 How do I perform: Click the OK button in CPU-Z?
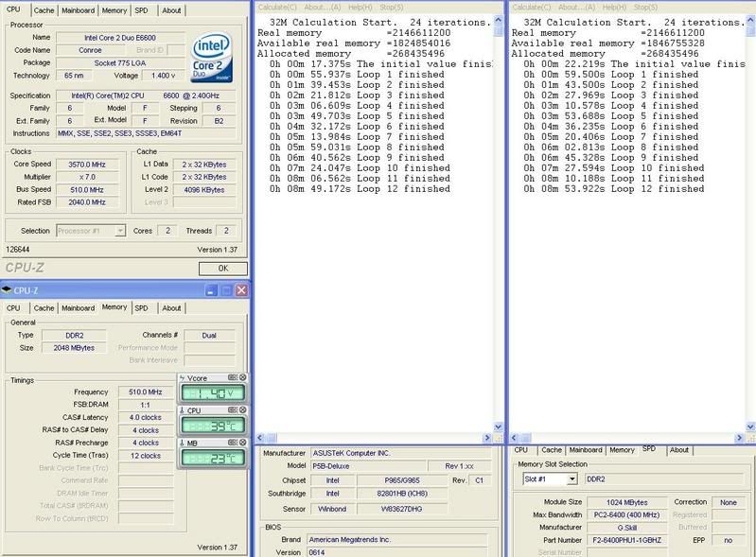(x=223, y=269)
